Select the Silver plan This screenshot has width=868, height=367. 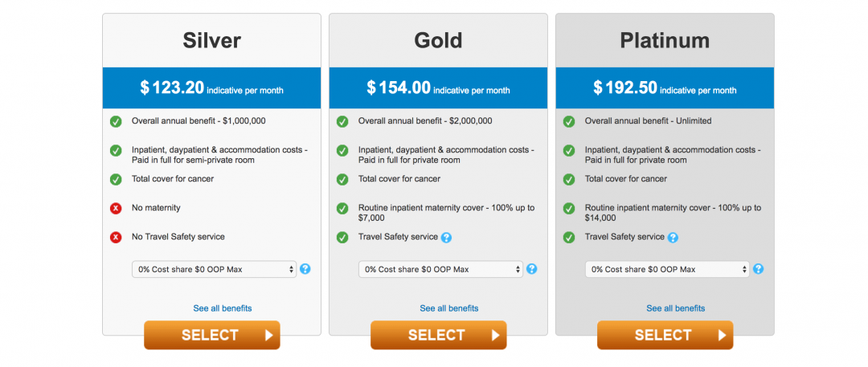(x=212, y=335)
